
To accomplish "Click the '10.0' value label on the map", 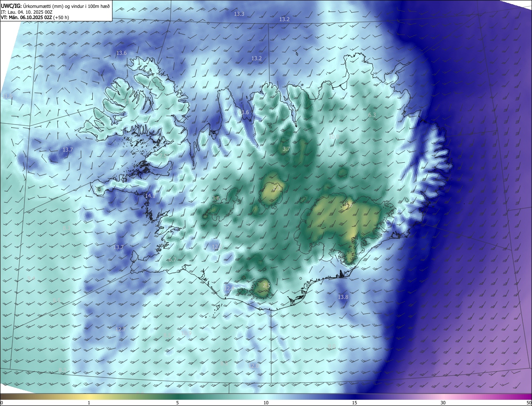I will click(x=333, y=137).
